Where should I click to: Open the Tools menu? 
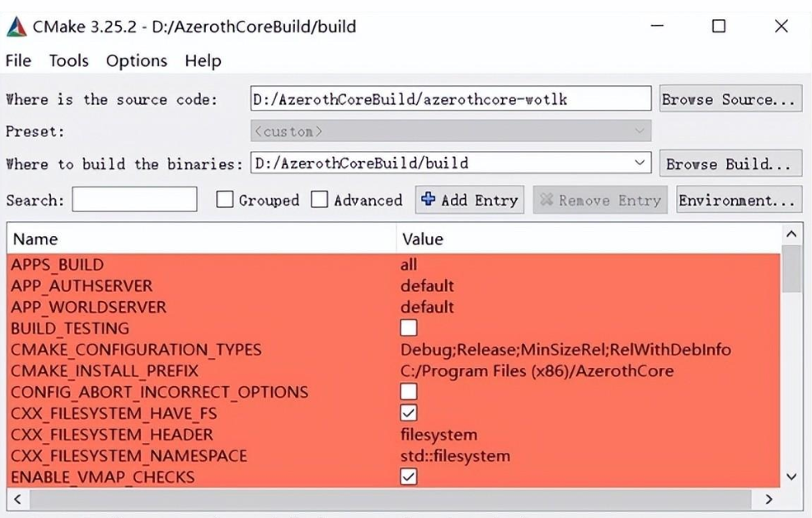pos(69,61)
